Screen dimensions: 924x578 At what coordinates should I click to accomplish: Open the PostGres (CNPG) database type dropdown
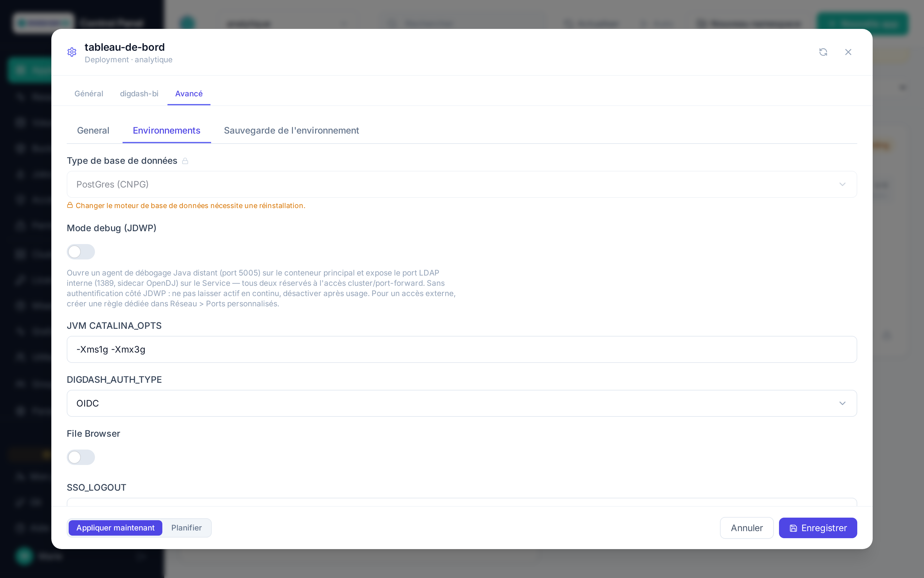coord(462,184)
